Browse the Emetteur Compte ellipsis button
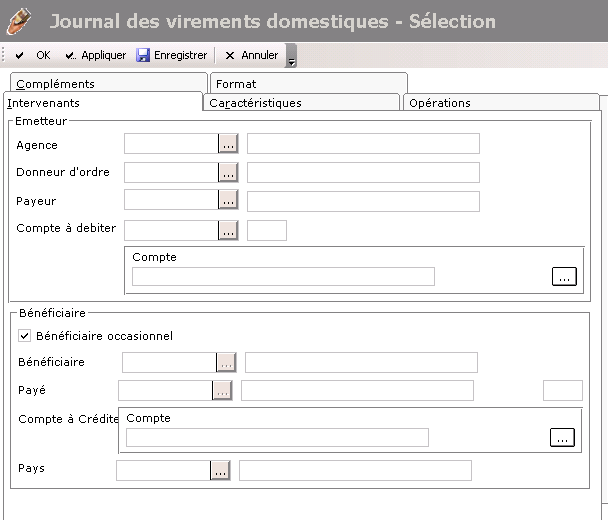 (564, 277)
